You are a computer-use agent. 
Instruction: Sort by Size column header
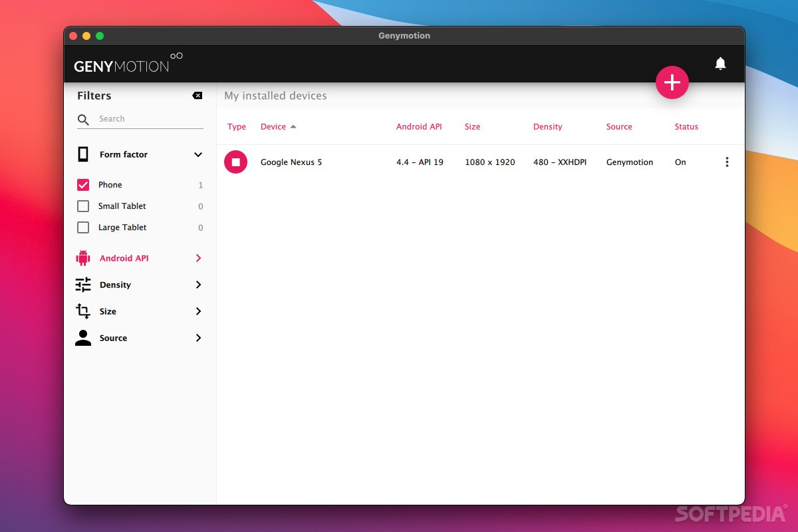pos(472,126)
